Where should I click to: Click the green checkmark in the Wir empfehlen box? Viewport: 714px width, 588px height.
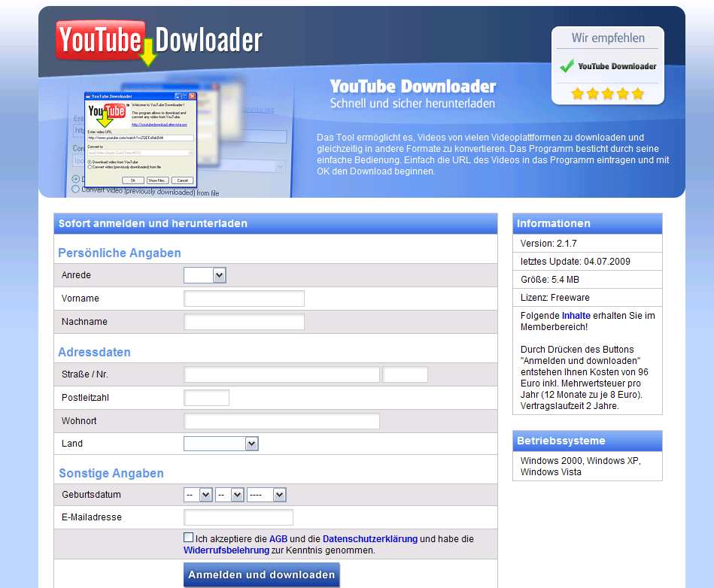[567, 66]
